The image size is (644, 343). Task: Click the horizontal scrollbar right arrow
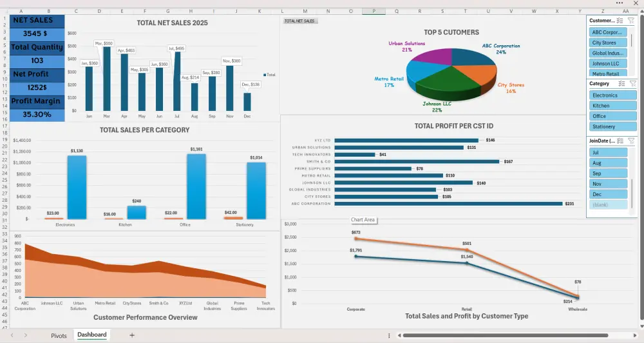pyautogui.click(x=635, y=336)
